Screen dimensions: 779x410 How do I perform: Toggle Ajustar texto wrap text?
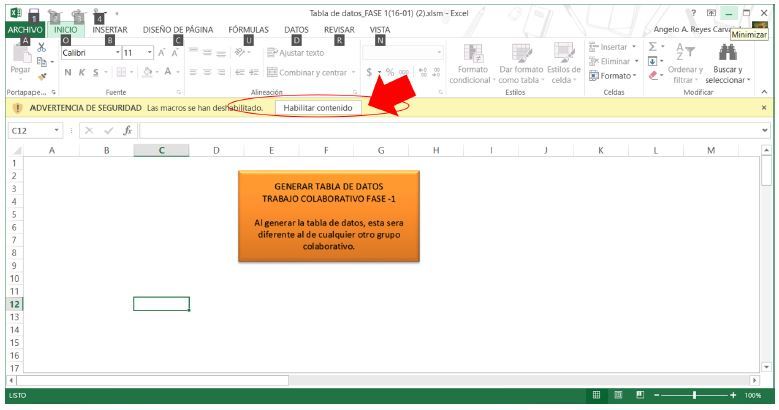(296, 53)
